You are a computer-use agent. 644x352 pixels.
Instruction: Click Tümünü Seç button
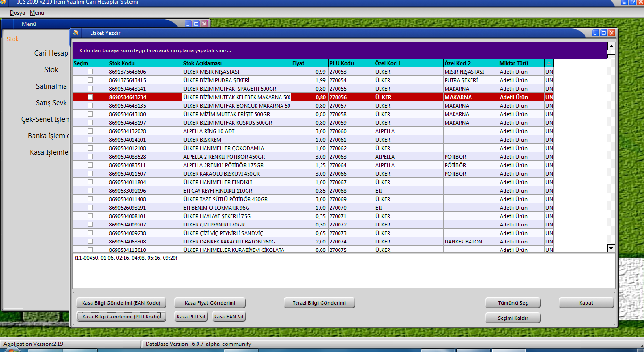pos(513,303)
